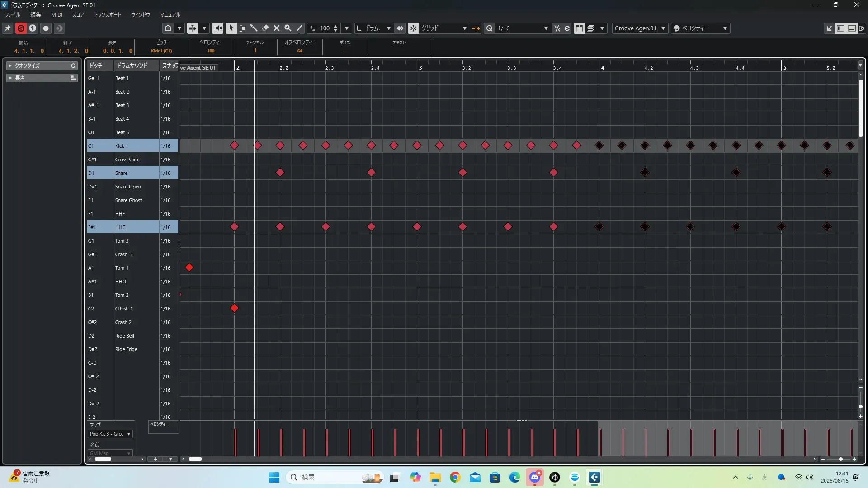
Task: Open the Groove Agen.01 track dropdown
Action: tap(640, 28)
